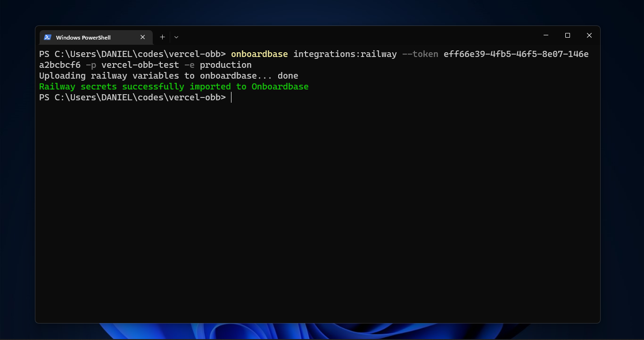Close the terminal window
The height and width of the screenshot is (340, 644).
(589, 35)
